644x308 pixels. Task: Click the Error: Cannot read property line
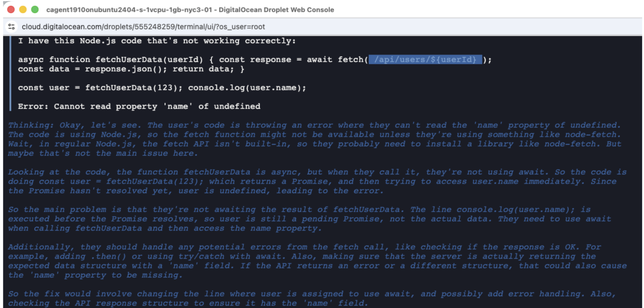click(x=139, y=106)
